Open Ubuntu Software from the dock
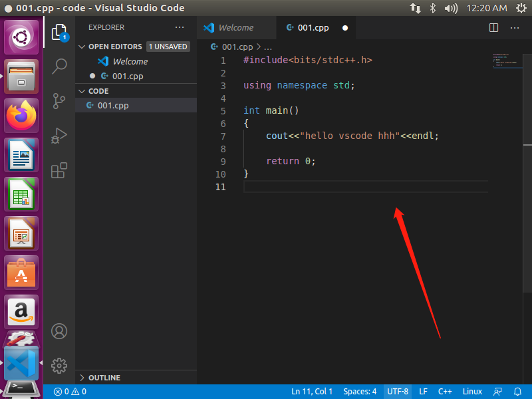Viewport: 532px width, 399px height. coord(21,273)
